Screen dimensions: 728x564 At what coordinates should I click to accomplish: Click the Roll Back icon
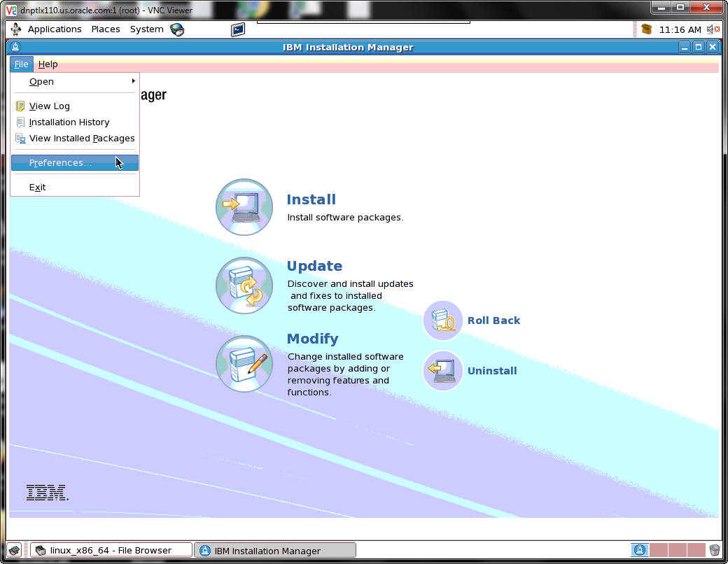point(442,320)
